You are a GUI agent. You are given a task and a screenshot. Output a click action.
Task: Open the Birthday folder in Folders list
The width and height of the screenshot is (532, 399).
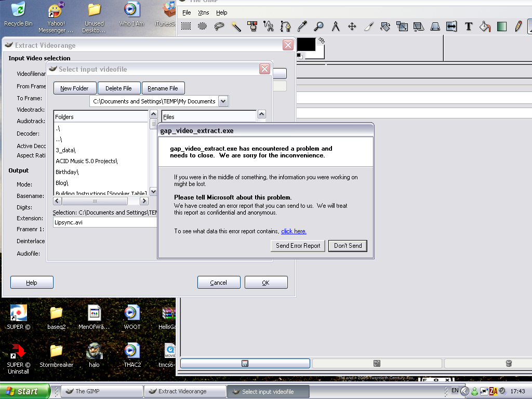point(68,172)
